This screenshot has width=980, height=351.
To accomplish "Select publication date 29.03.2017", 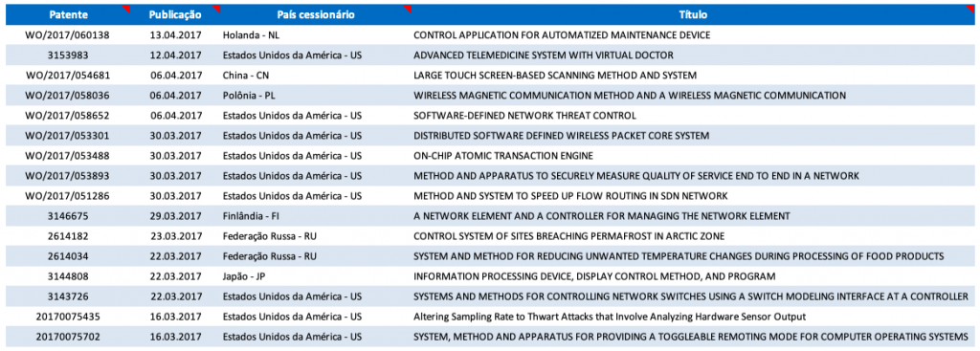I will [176, 216].
